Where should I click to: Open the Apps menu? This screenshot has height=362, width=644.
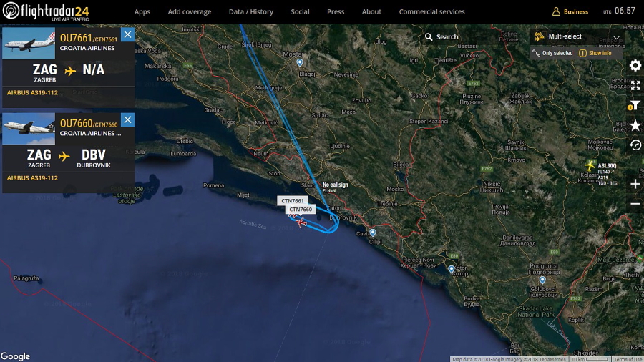(x=142, y=12)
